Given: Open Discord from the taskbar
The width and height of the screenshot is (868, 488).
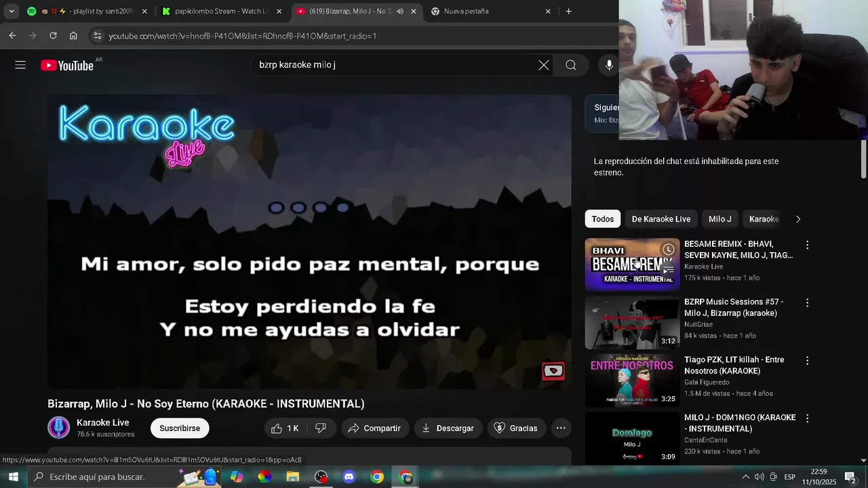Looking at the screenshot, I should 349,477.
